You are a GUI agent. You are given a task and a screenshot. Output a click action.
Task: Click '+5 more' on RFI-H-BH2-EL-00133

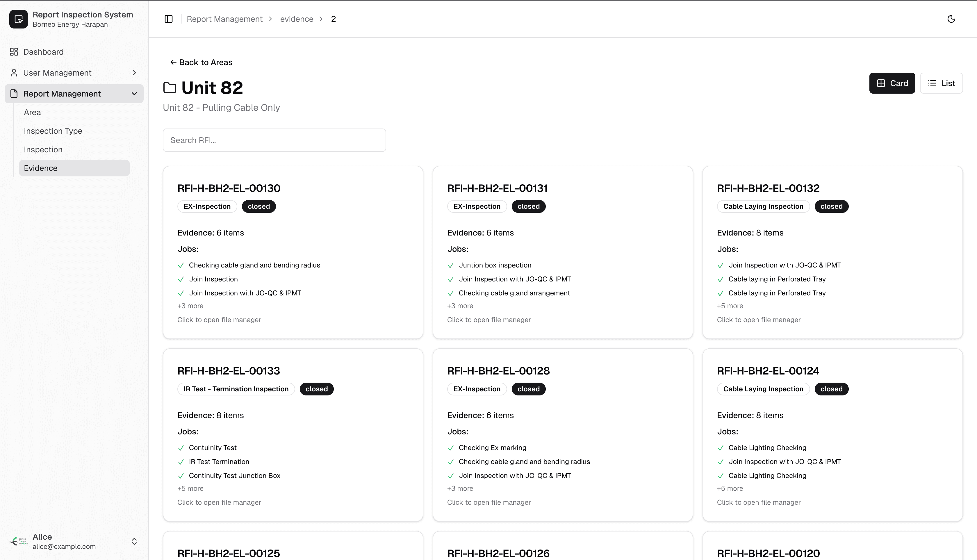(x=190, y=488)
